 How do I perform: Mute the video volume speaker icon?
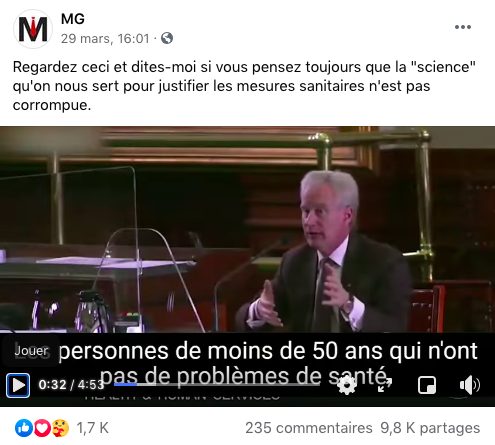[470, 385]
